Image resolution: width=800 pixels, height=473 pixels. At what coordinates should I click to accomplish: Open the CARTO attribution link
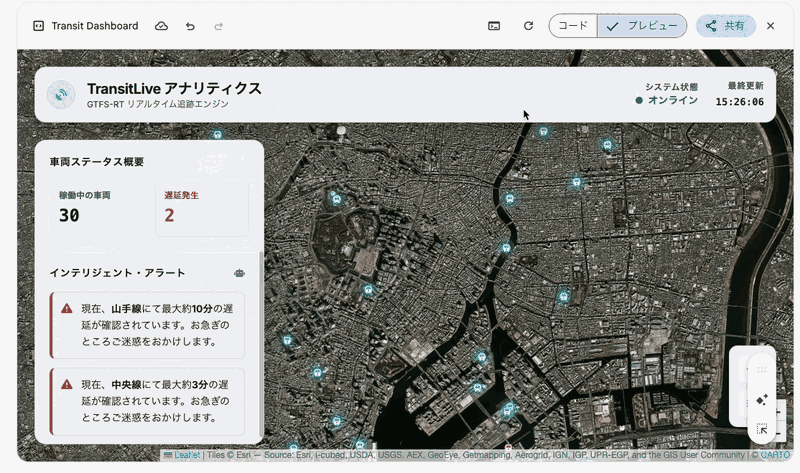coord(775,455)
